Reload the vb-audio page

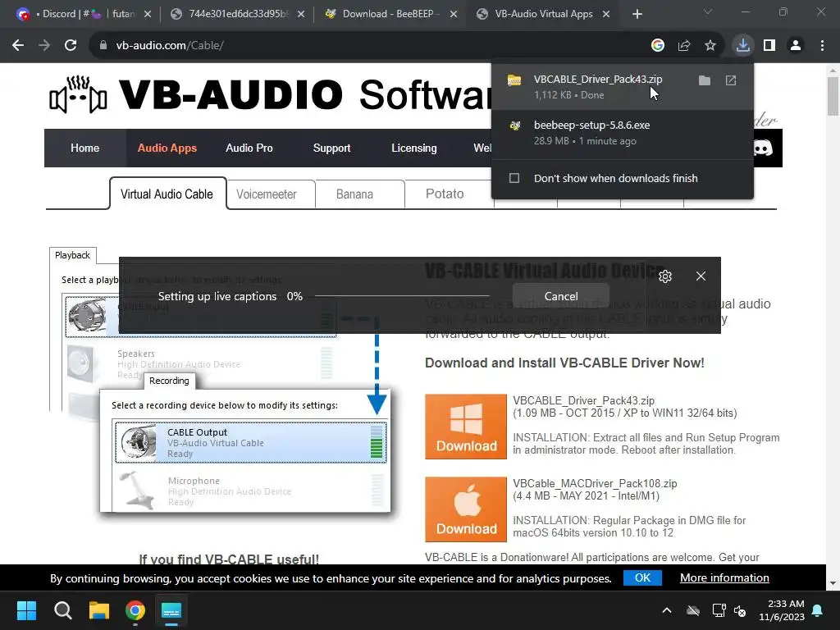click(x=71, y=46)
